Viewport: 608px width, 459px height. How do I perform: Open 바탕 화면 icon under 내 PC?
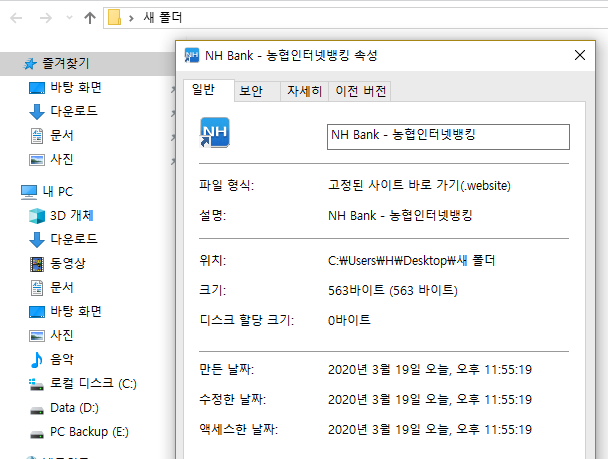(37, 312)
